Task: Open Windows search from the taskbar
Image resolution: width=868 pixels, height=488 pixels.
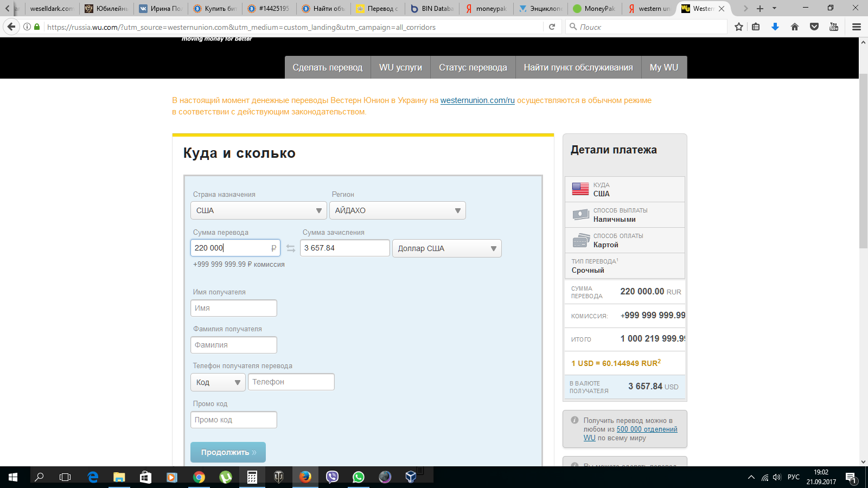Action: tap(39, 477)
